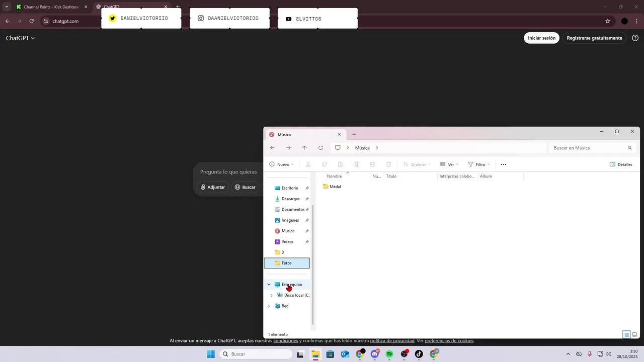
Task: Add a new tab in File Explorer
Action: pyautogui.click(x=354, y=134)
